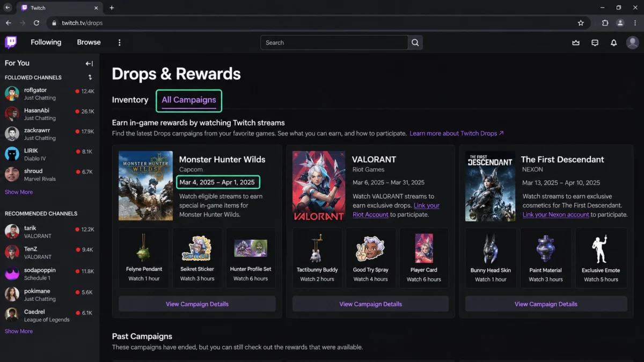The image size is (644, 362).
Task: Click the Twitch browser tab
Action: pos(59,8)
